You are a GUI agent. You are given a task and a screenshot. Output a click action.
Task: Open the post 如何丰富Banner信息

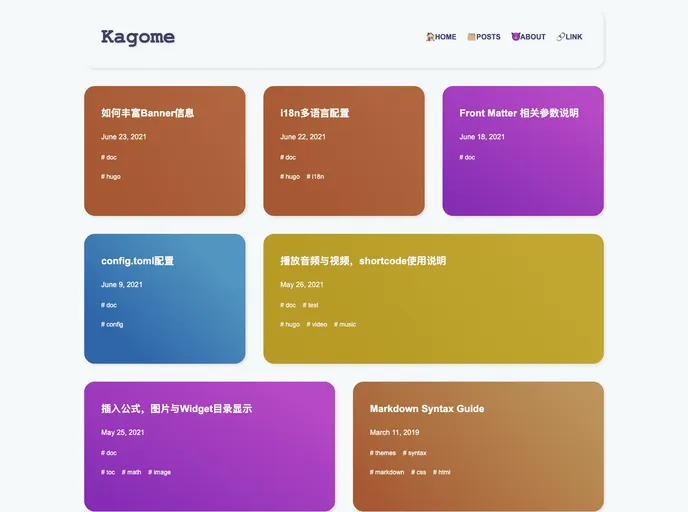click(147, 113)
